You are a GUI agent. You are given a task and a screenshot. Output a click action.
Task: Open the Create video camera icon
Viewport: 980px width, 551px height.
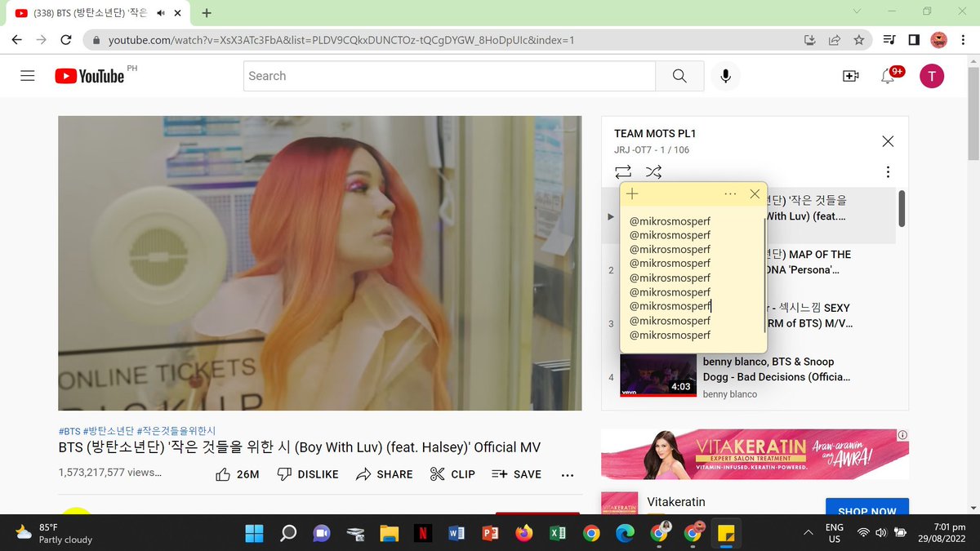[850, 76]
